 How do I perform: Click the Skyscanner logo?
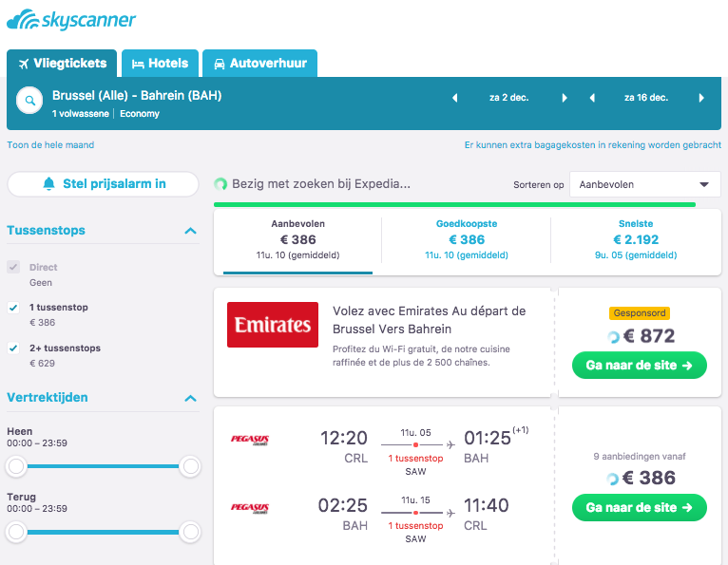(x=71, y=20)
